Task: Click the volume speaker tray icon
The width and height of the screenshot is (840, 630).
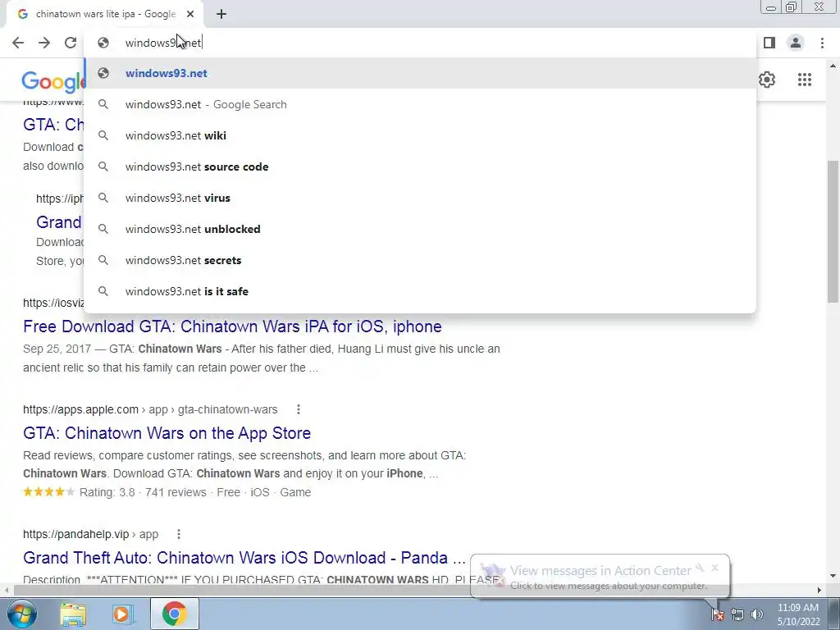Action: (x=756, y=614)
